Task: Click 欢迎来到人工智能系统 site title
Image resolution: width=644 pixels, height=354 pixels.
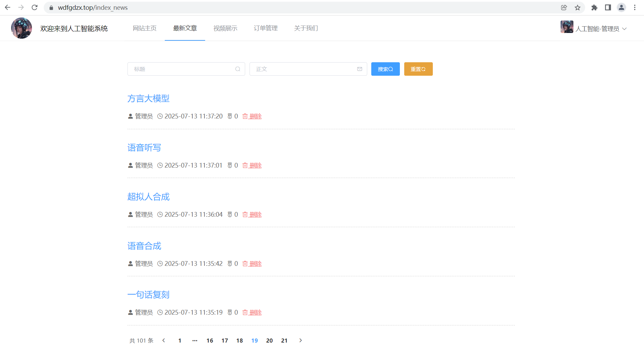Action: point(74,29)
